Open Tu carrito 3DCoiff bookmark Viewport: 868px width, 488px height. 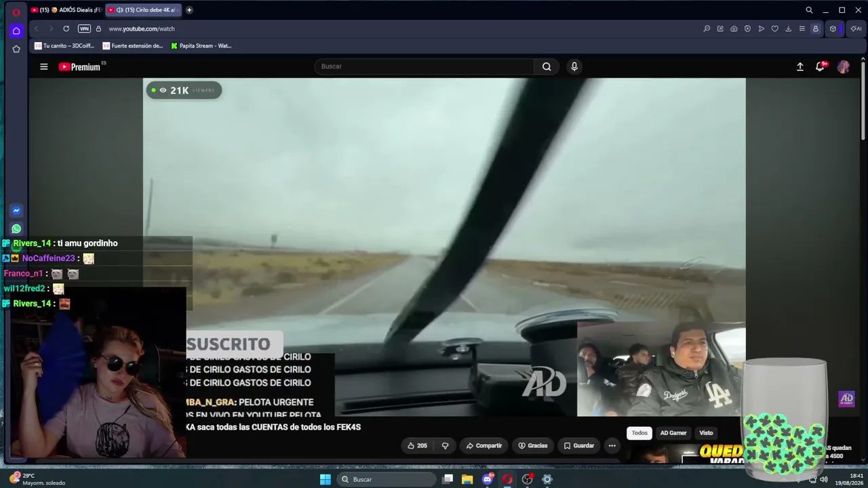pyautogui.click(x=64, y=46)
